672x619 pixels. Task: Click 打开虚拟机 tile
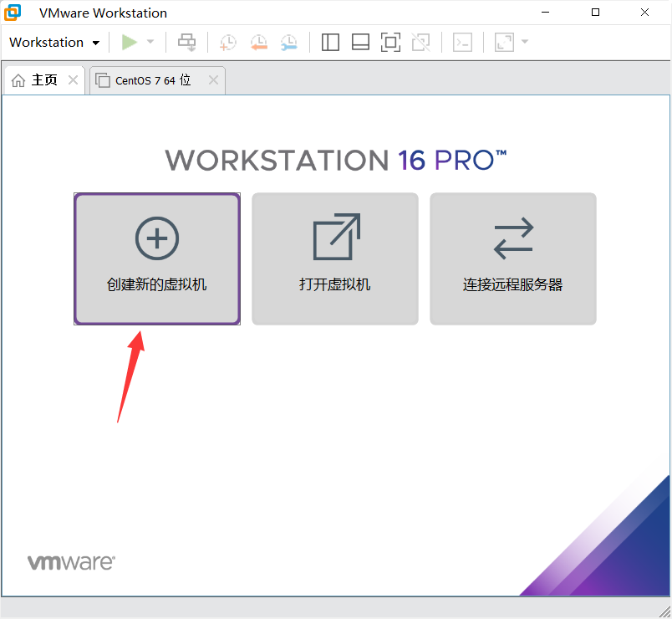point(335,258)
